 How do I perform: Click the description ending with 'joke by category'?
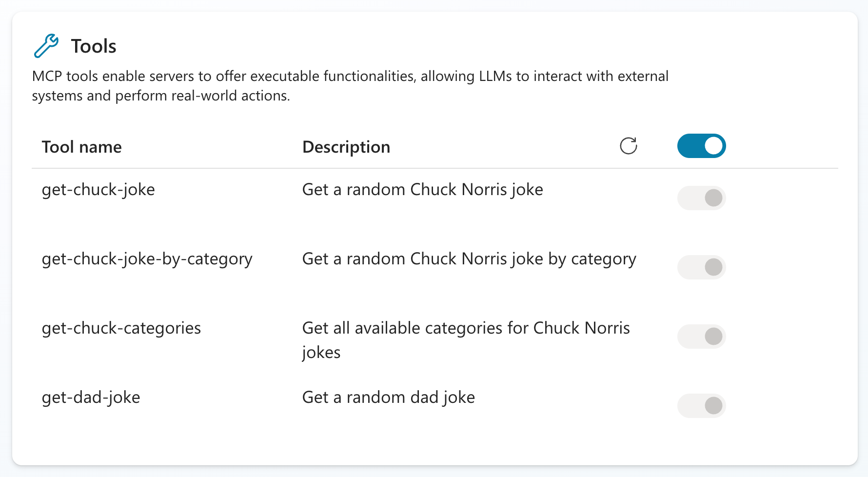(469, 258)
